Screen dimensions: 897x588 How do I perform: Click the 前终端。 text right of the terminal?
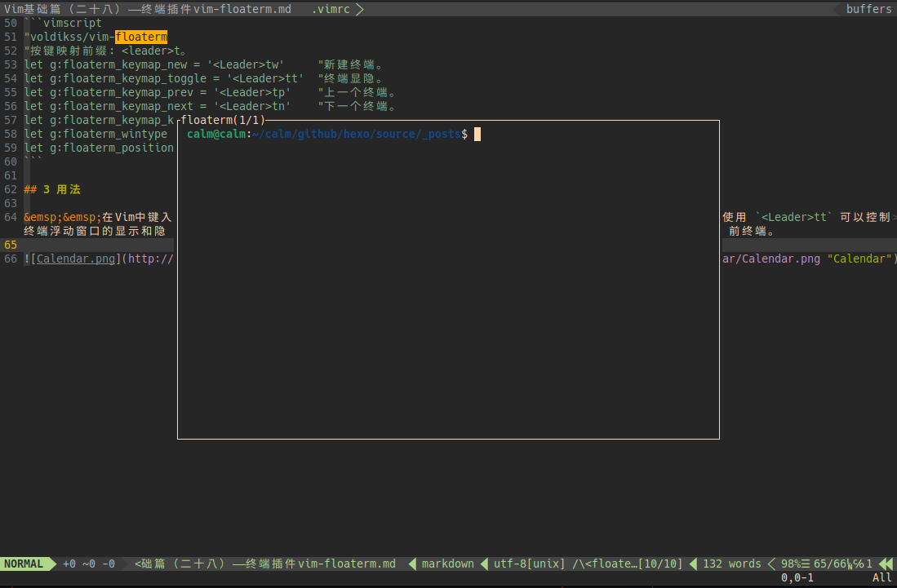(752, 232)
